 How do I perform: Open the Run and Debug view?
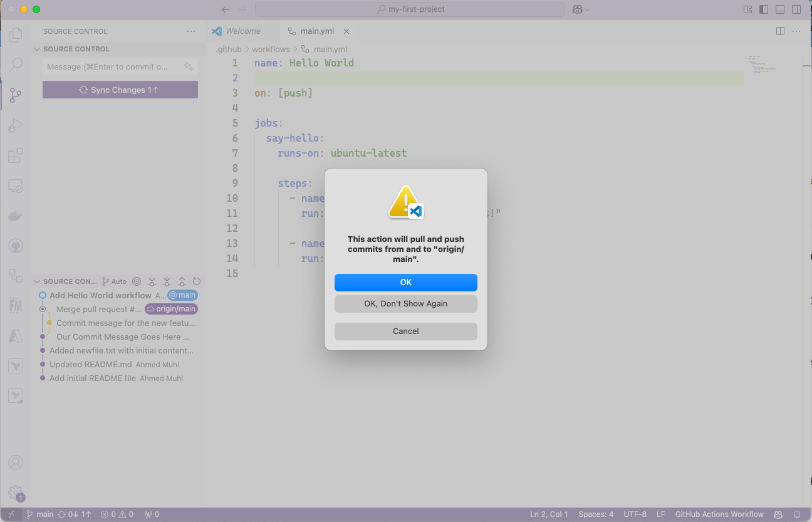click(16, 125)
